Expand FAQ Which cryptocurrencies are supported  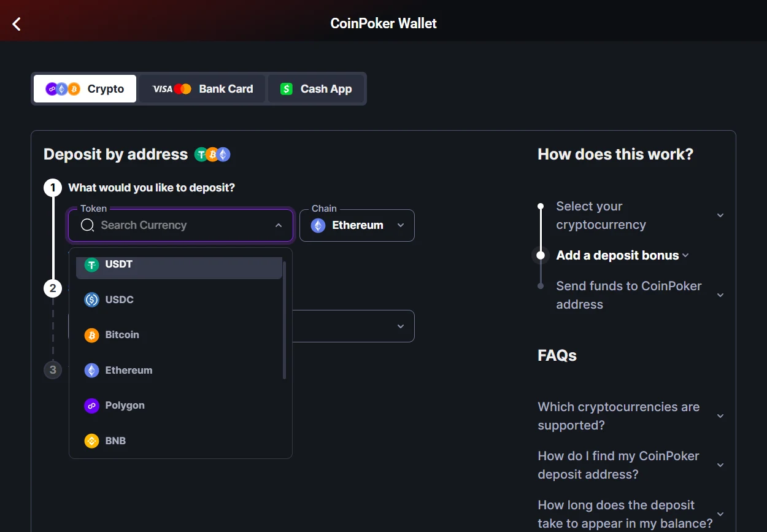pos(631,416)
